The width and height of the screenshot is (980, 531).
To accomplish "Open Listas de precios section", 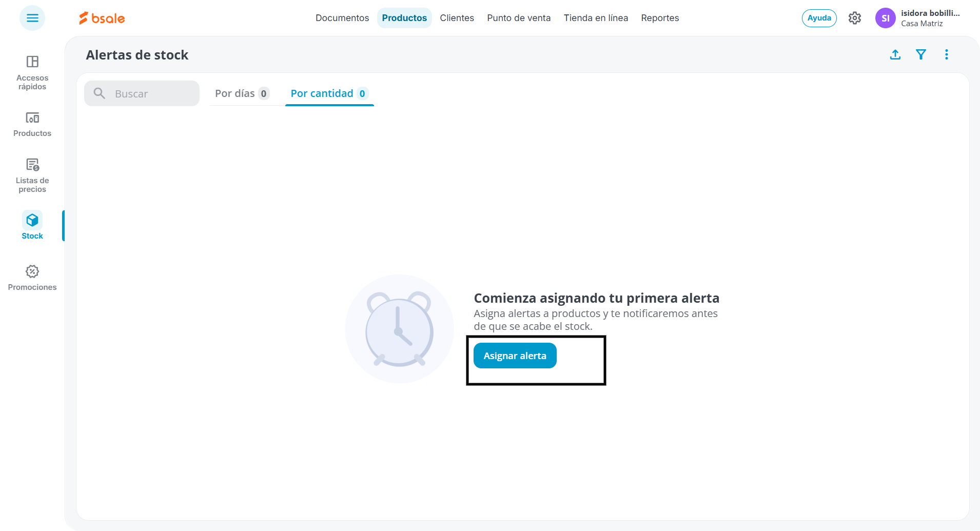I will (32, 175).
